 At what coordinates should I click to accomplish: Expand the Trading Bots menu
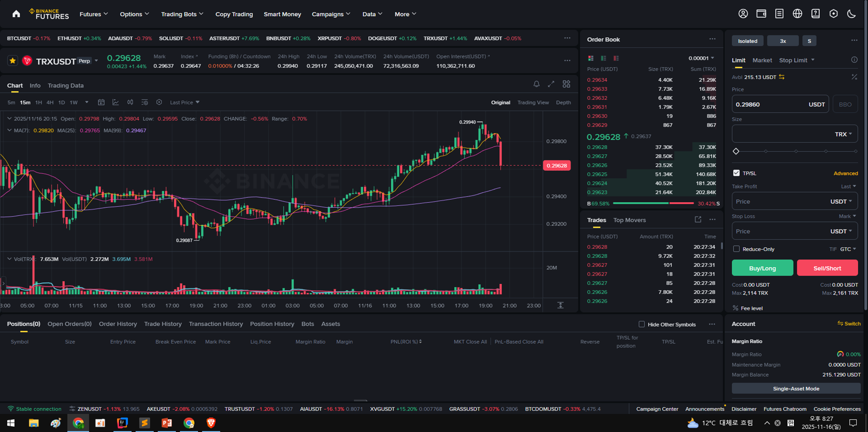tap(182, 14)
